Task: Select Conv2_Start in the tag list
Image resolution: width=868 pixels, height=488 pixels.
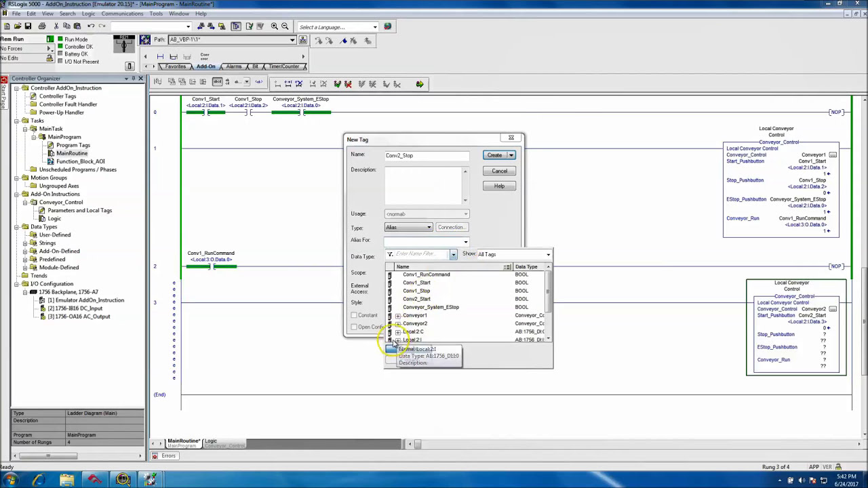Action: point(416,299)
